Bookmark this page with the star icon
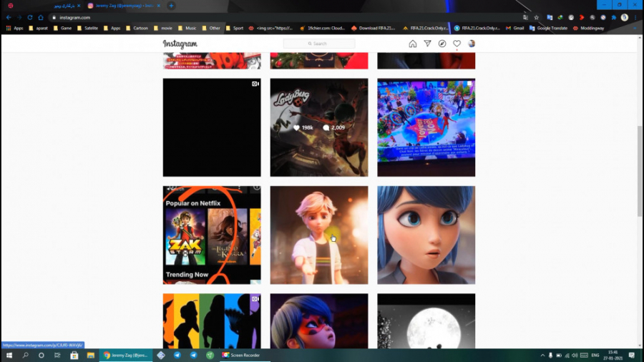 (537, 17)
